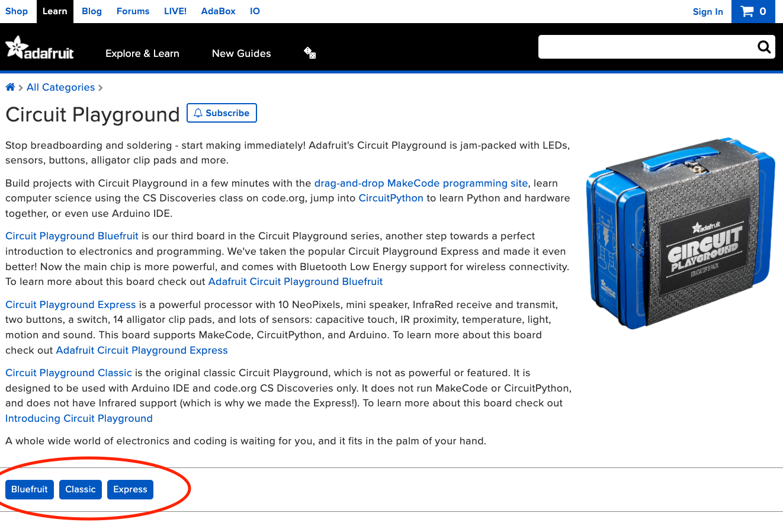Screen dimensions: 783x532
Task: Open Circuit Playground Bluefruit link
Action: [72, 236]
